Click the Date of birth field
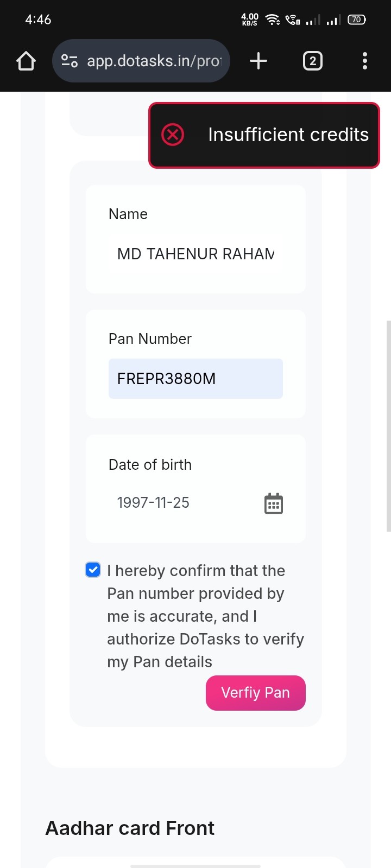 (x=185, y=503)
